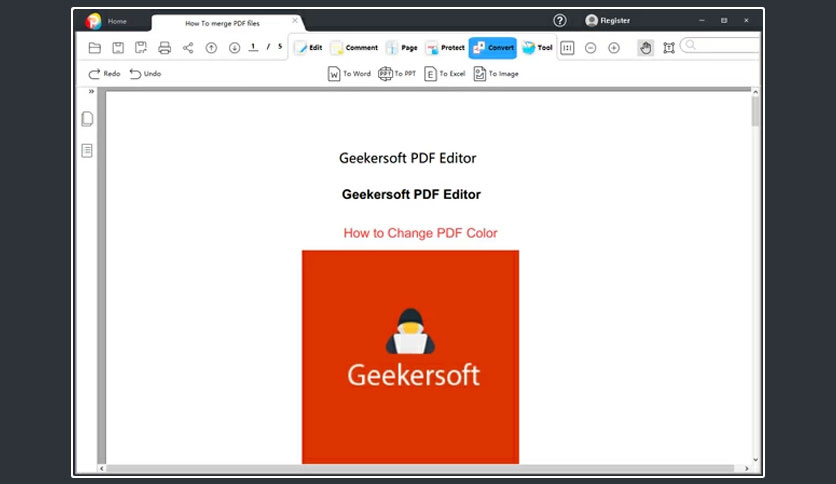
Task: Click the scroll up arrow
Action: 755,92
